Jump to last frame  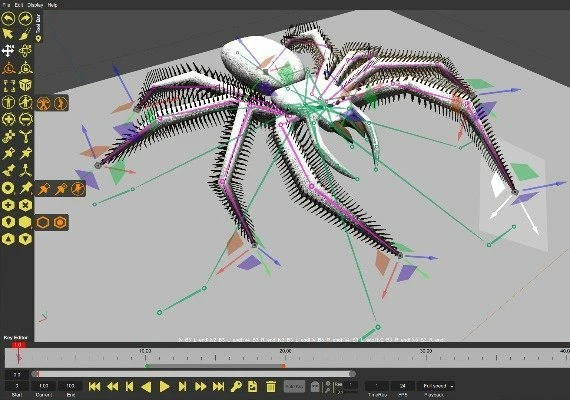click(x=218, y=386)
